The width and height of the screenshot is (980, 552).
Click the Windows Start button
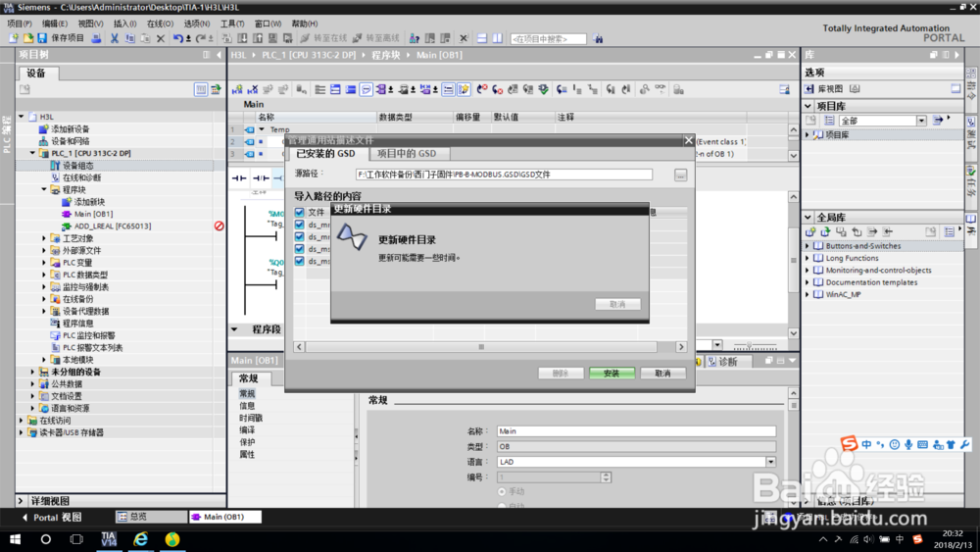tap(15, 539)
